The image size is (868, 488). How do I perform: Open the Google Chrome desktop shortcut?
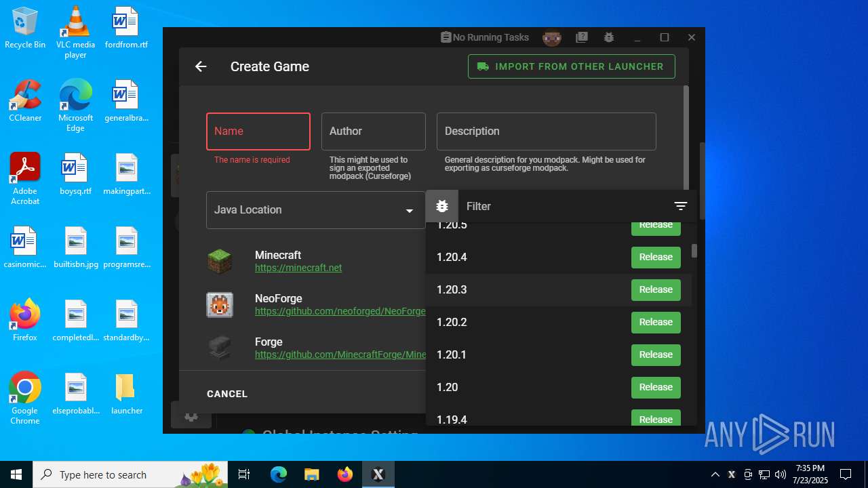pos(25,398)
